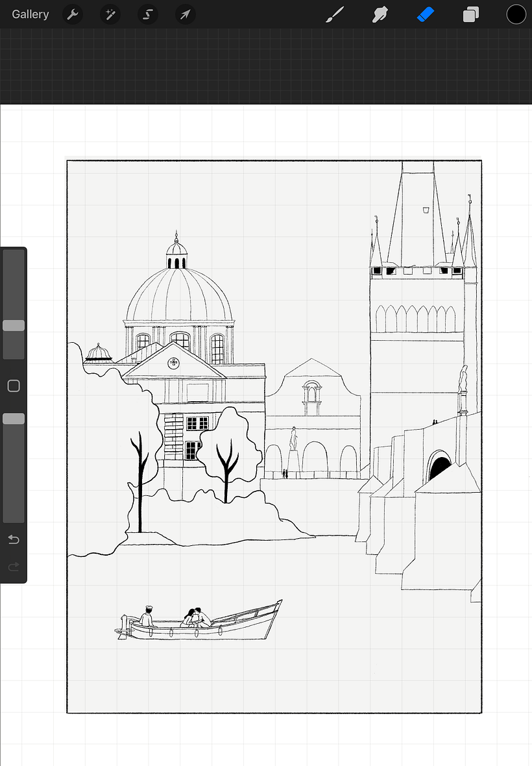Tap the active Eraser tool
Screen dimensions: 532x766
pos(425,14)
